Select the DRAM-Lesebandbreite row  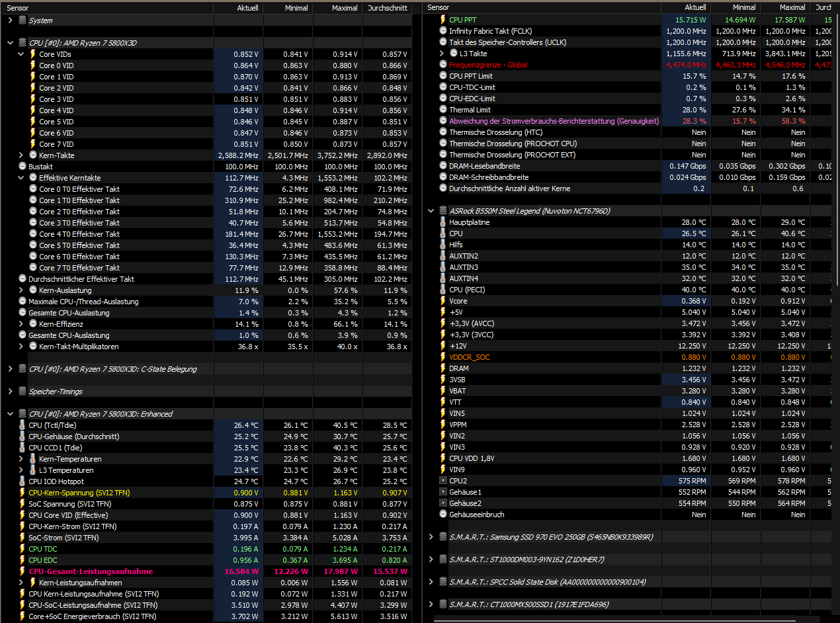click(x=628, y=166)
